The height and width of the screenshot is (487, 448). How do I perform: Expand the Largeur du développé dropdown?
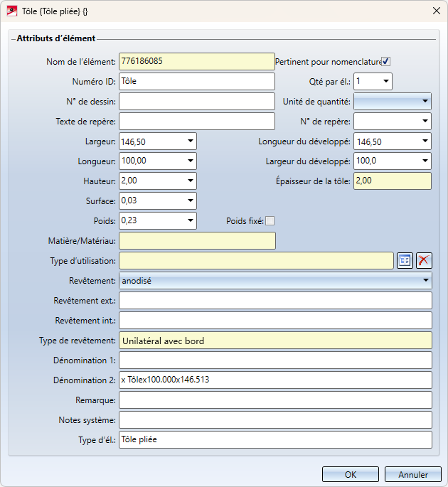coord(425,161)
